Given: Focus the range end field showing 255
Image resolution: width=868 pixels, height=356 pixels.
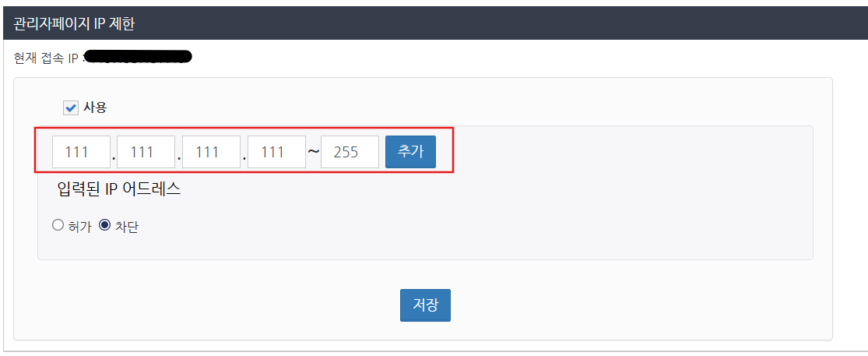Looking at the screenshot, I should pos(350,152).
